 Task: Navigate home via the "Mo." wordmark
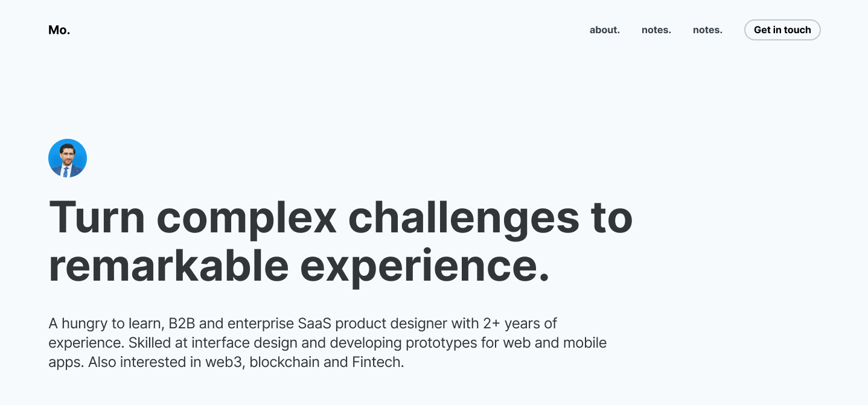click(59, 30)
